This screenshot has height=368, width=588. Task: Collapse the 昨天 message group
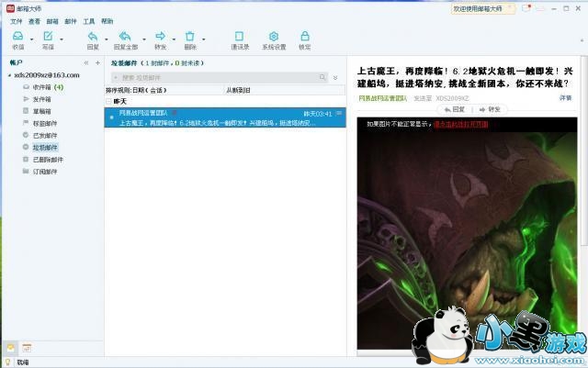[x=108, y=102]
